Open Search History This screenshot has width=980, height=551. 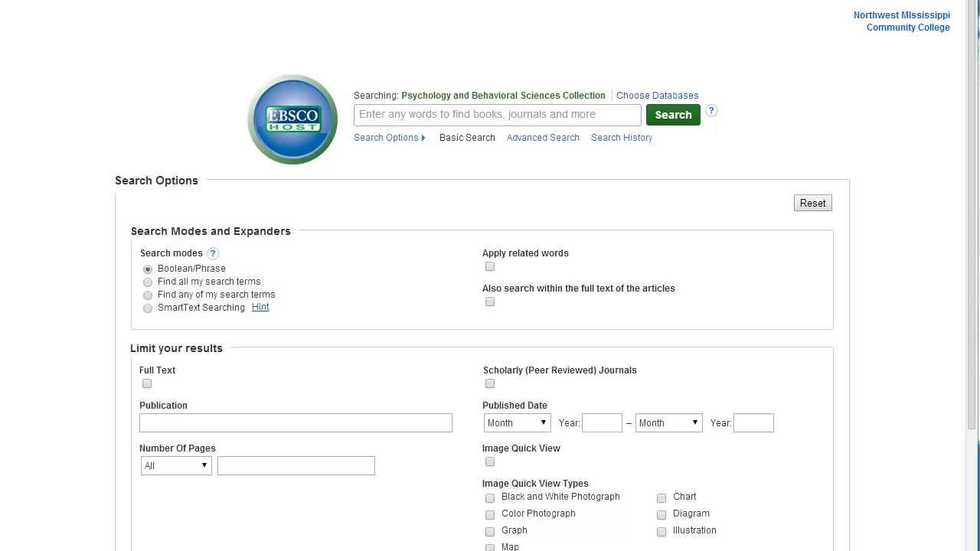(622, 138)
